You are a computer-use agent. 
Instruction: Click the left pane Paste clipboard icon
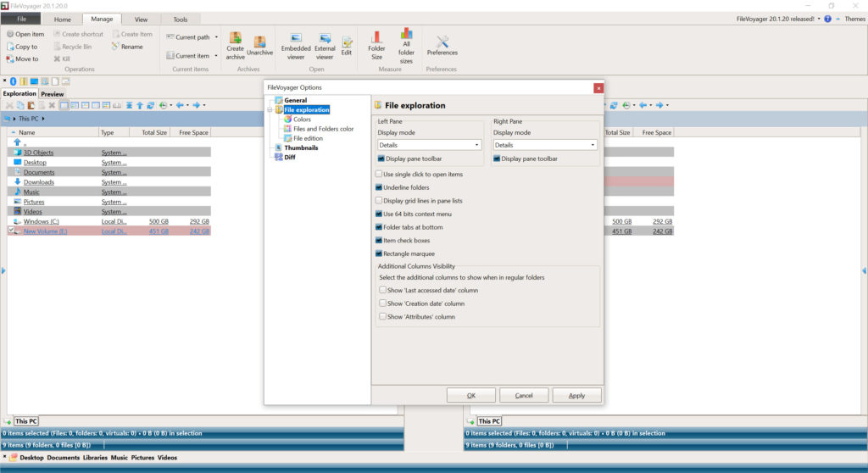point(31,105)
